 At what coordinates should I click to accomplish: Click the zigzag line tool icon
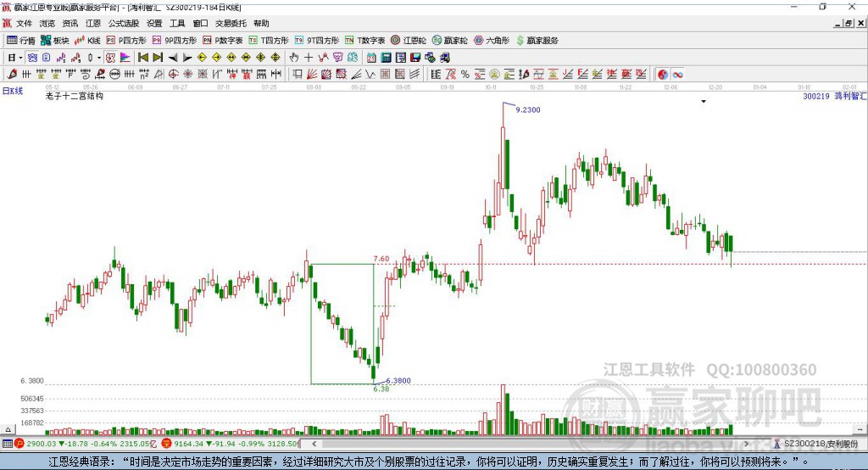[370, 75]
